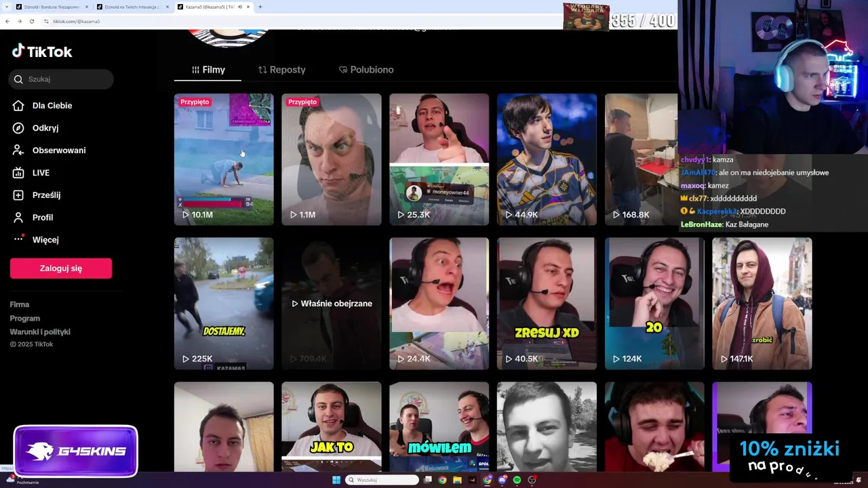Click the G4SKINS banner
Image resolution: width=868 pixels, height=488 pixels.
tap(76, 451)
